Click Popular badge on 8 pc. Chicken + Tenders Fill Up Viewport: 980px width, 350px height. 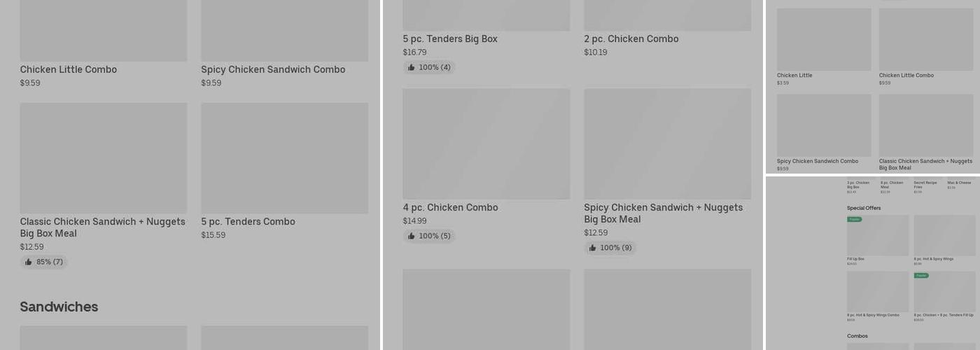pyautogui.click(x=921, y=276)
